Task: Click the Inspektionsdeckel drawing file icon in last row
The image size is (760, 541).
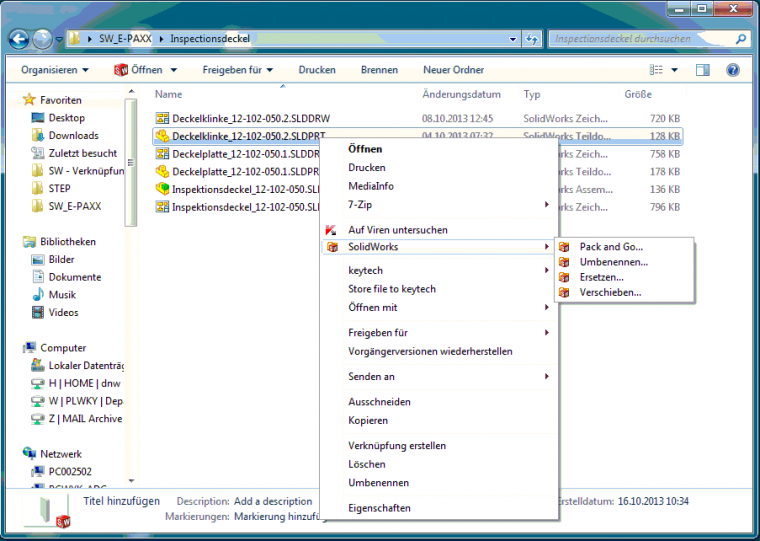Action: point(162,207)
